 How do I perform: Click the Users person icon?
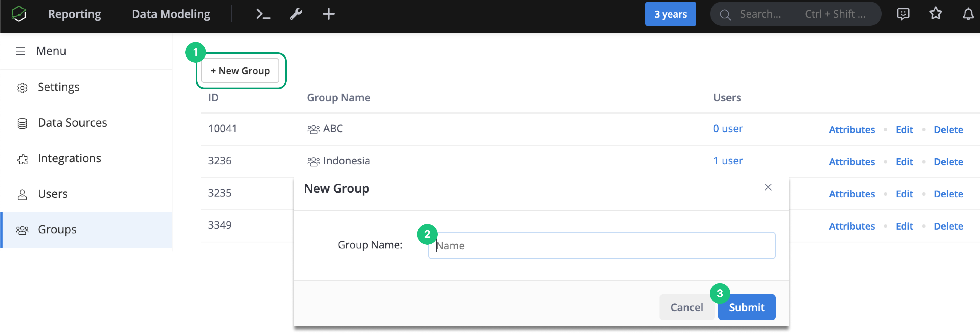pyautogui.click(x=23, y=194)
